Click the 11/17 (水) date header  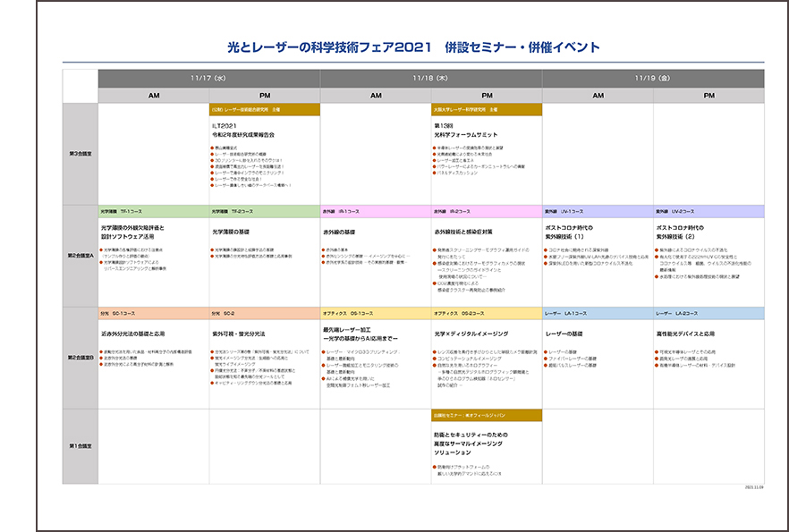point(208,78)
